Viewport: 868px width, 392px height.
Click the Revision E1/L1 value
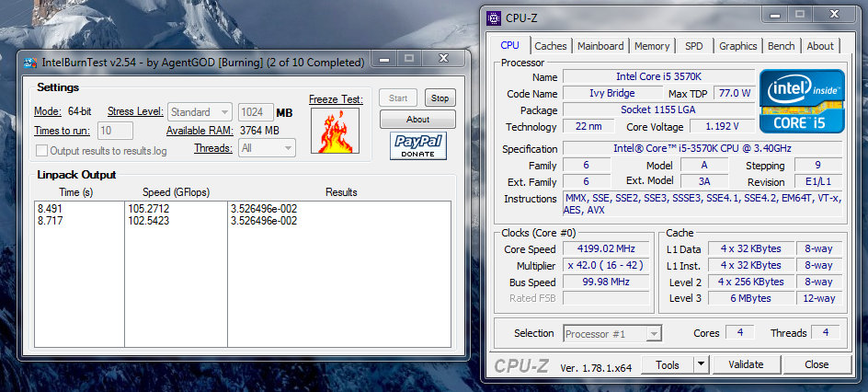click(x=818, y=181)
